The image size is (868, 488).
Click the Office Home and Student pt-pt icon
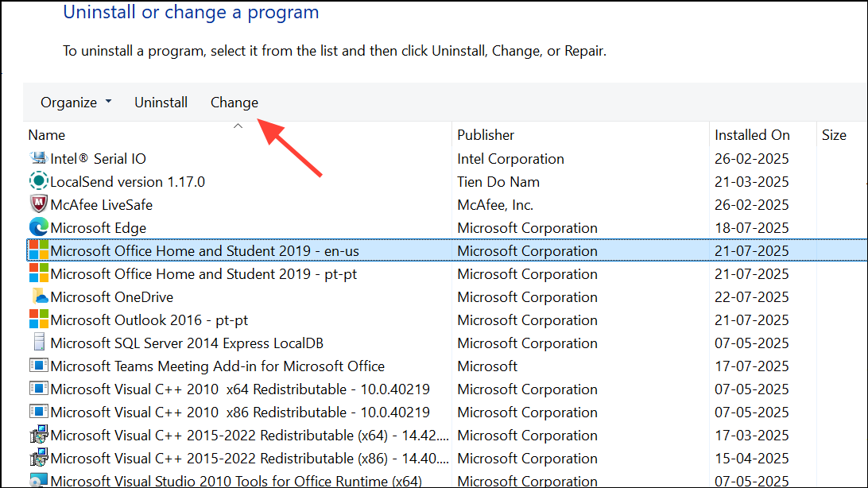[x=38, y=273]
